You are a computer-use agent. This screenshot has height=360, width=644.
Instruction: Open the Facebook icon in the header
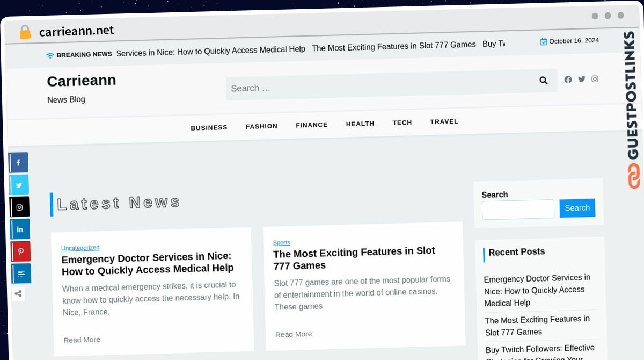(568, 80)
